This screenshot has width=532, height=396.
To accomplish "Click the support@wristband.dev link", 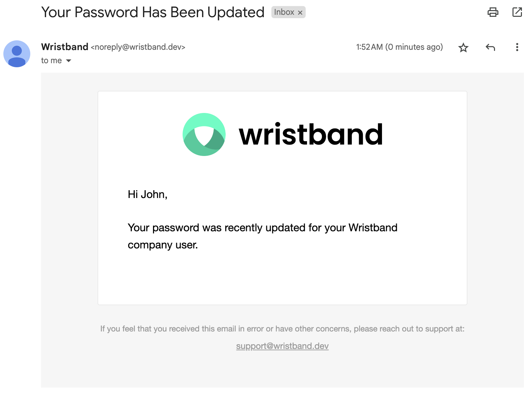I will [x=282, y=346].
